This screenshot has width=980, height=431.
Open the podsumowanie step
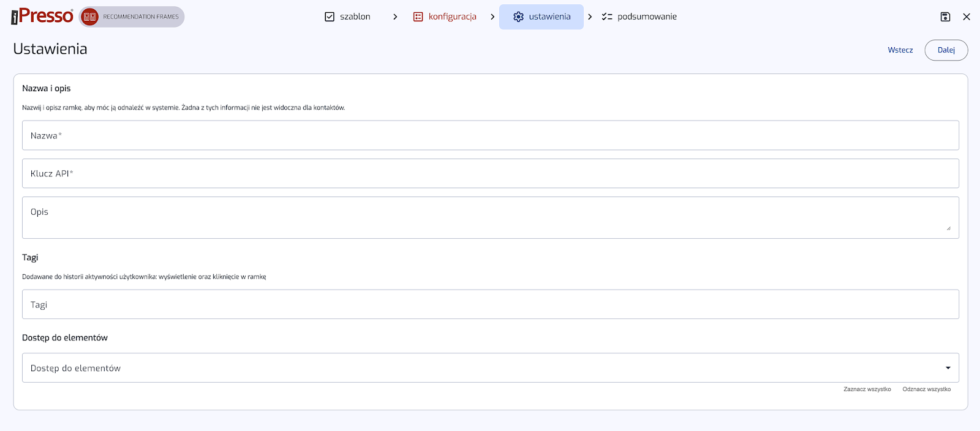[647, 17]
